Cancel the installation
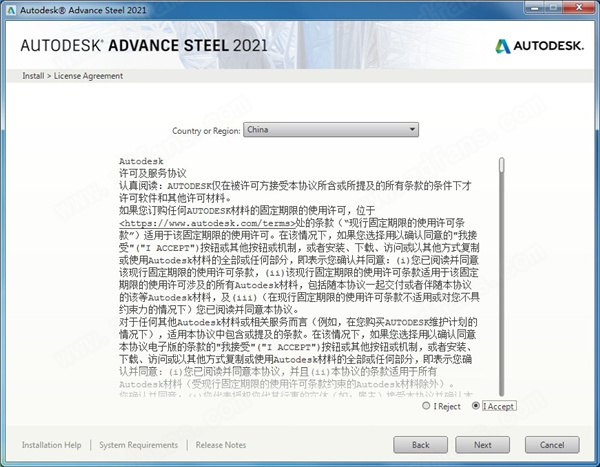Screen dimensions: 600x467 coord(552,445)
